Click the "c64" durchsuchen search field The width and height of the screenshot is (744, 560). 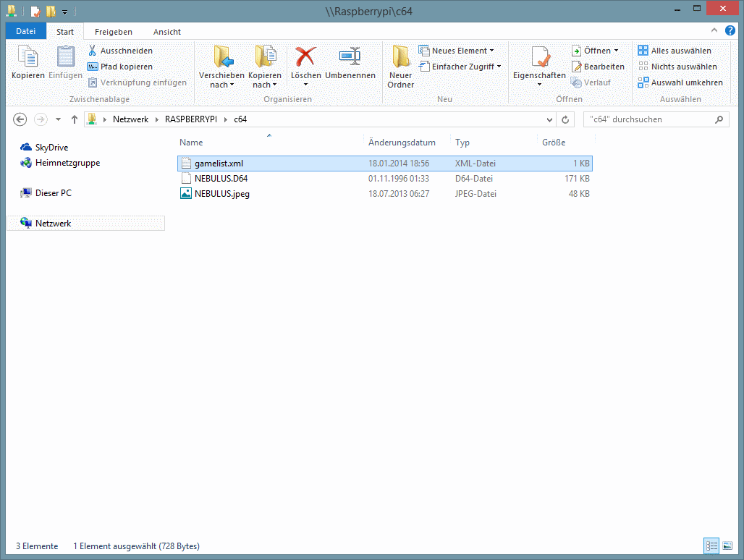(648, 119)
